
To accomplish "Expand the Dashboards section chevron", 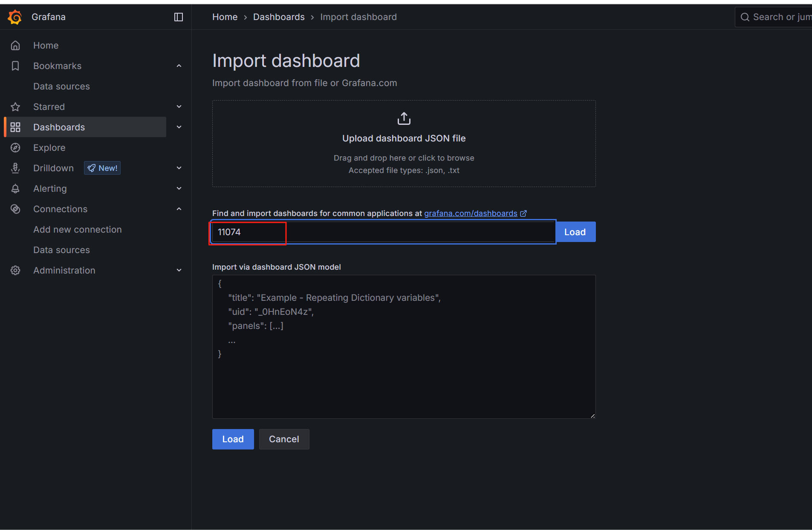I will [x=179, y=127].
